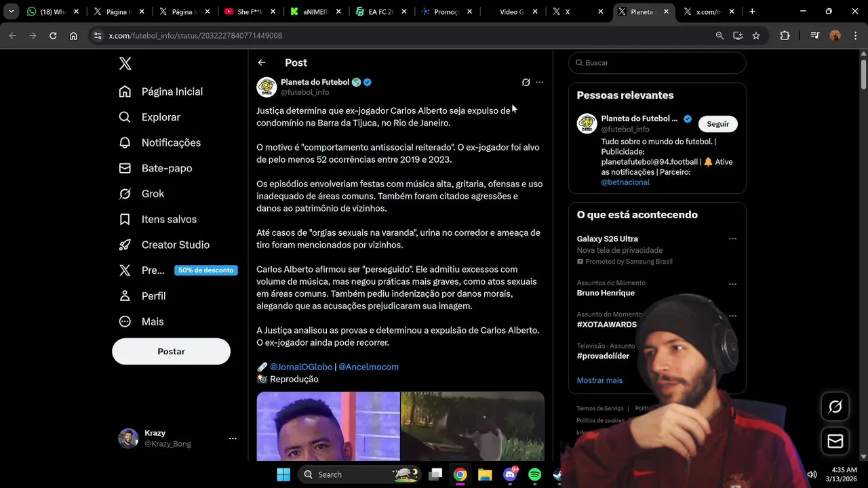Click the @futebol_info handle on the post

pyautogui.click(x=304, y=92)
